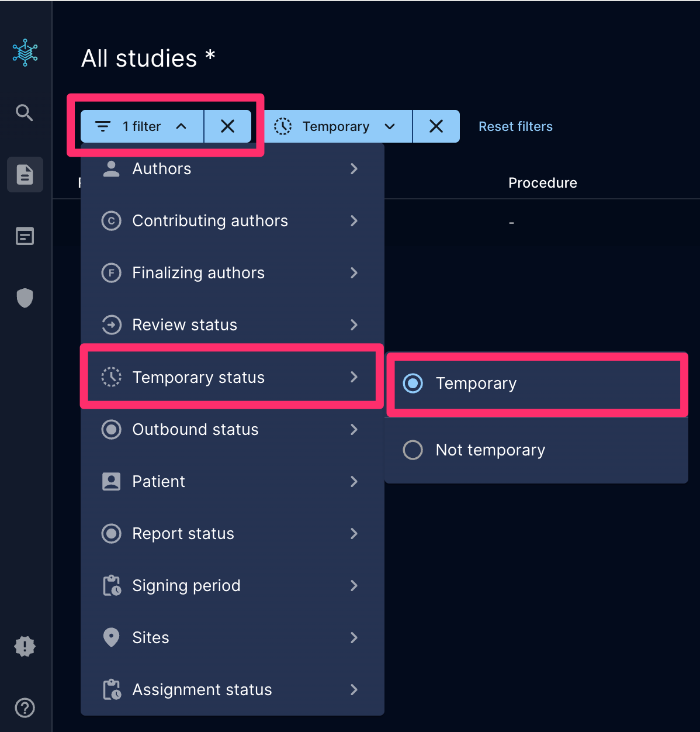Choose Contributing authors menu entry
The width and height of the screenshot is (700, 732).
coord(232,221)
